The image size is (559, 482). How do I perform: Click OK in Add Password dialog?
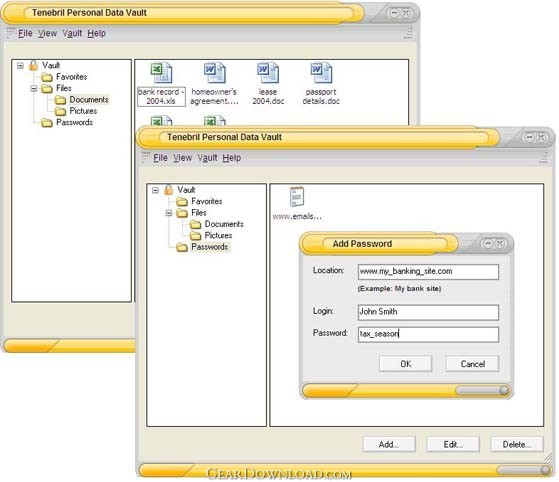click(405, 364)
